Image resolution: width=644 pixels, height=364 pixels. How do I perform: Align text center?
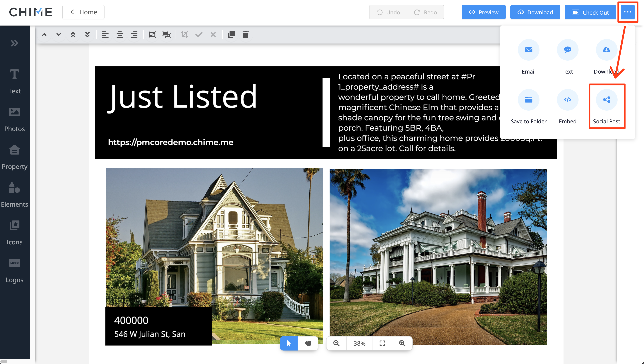click(120, 35)
